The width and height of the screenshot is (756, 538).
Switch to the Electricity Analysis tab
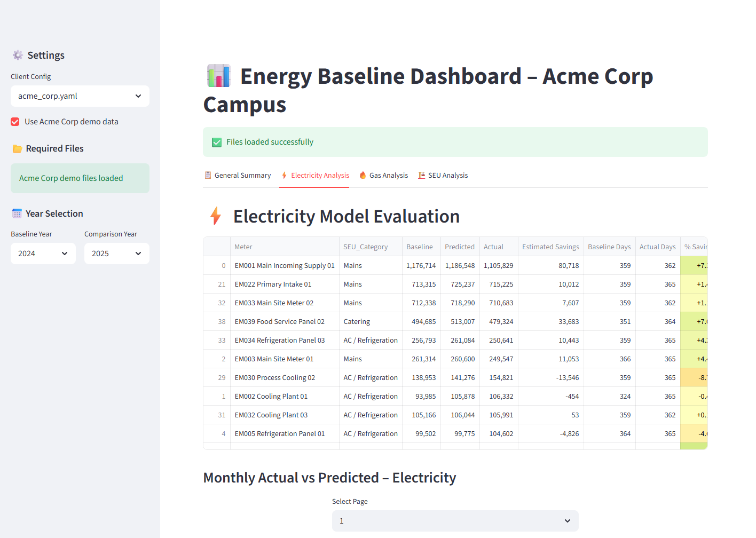pyautogui.click(x=314, y=175)
